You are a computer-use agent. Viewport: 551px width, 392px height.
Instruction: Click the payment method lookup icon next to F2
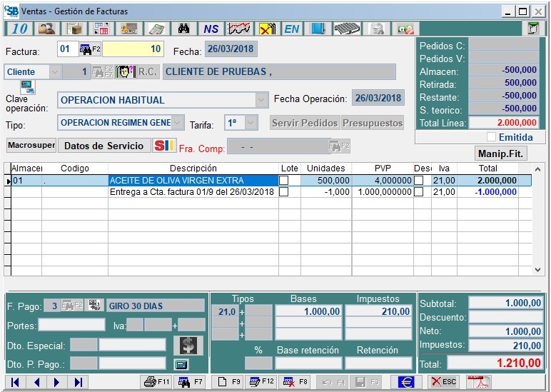94,305
